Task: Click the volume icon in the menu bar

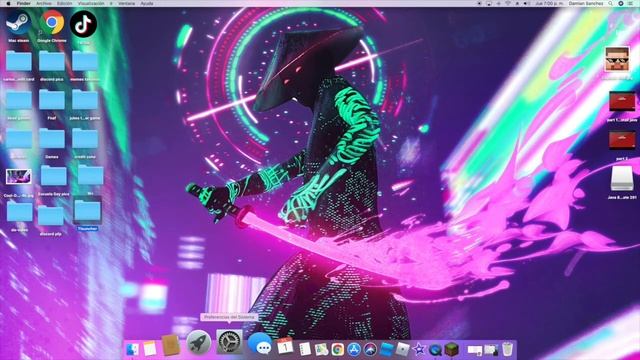Action: (x=527, y=3)
